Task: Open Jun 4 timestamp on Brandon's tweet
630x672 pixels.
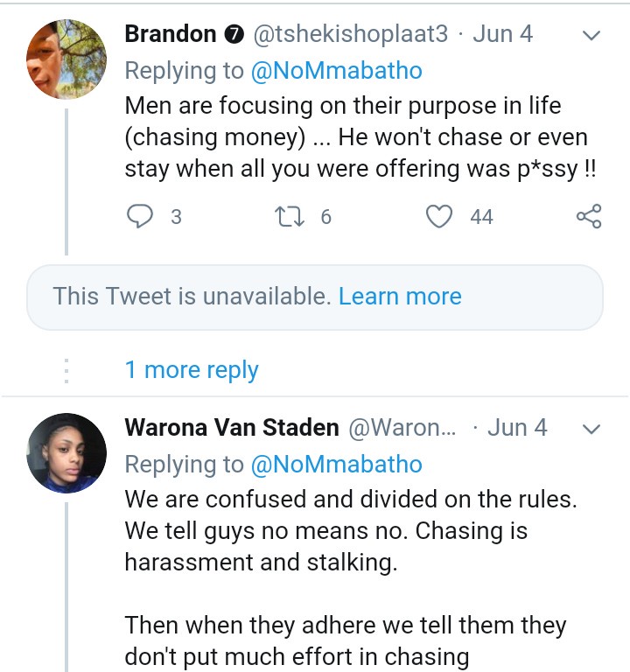Action: point(503,34)
